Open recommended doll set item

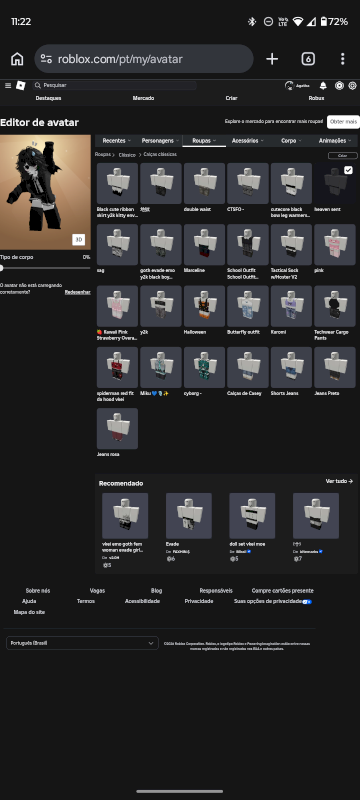(252, 516)
